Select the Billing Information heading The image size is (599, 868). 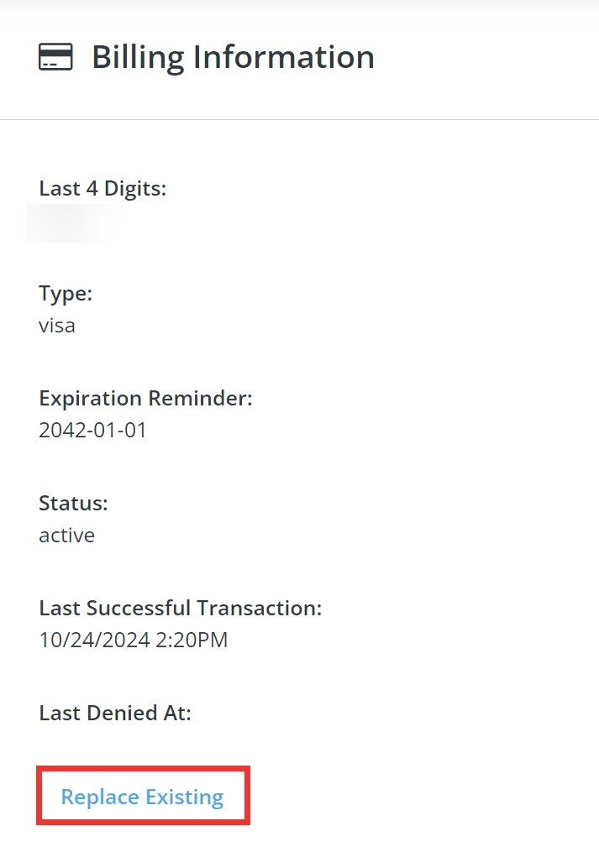[234, 57]
